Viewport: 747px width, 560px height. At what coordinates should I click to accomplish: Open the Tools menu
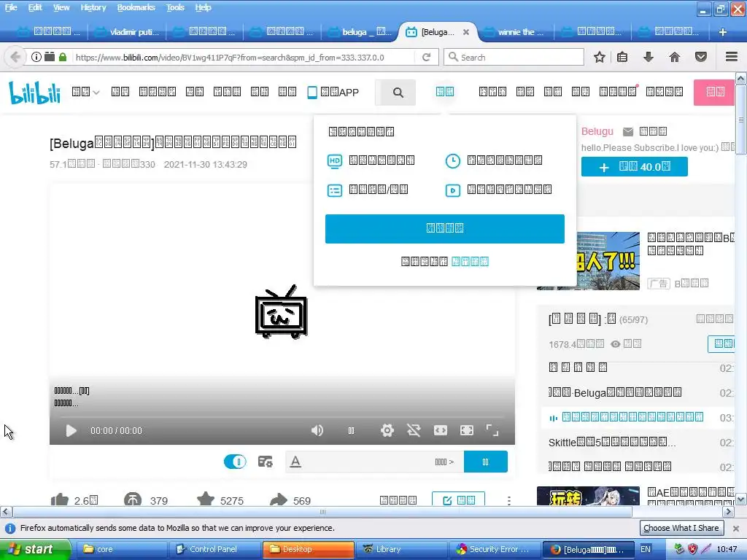tap(175, 7)
